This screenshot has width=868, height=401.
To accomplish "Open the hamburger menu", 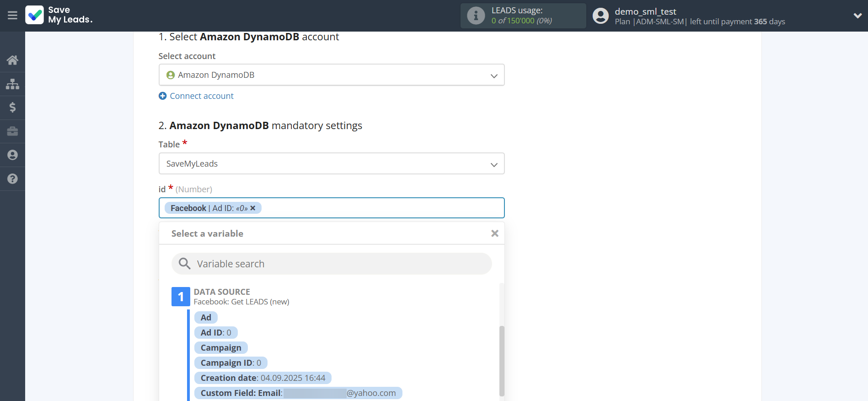I will tap(12, 16).
